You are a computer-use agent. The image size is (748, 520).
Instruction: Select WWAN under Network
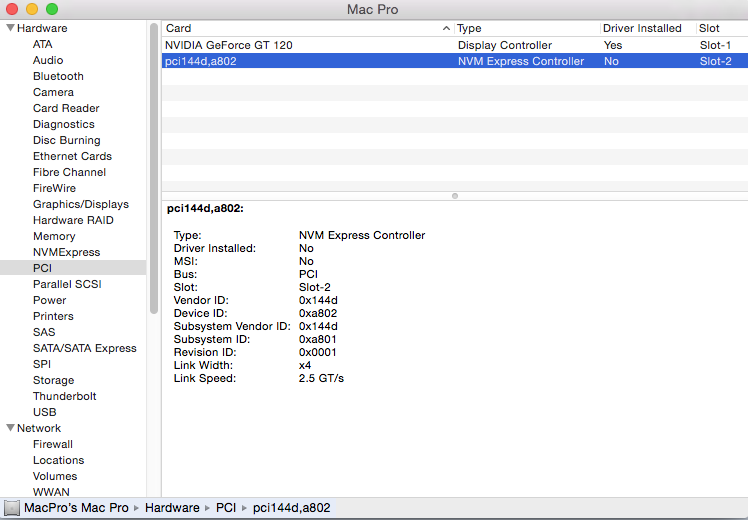coord(51,491)
